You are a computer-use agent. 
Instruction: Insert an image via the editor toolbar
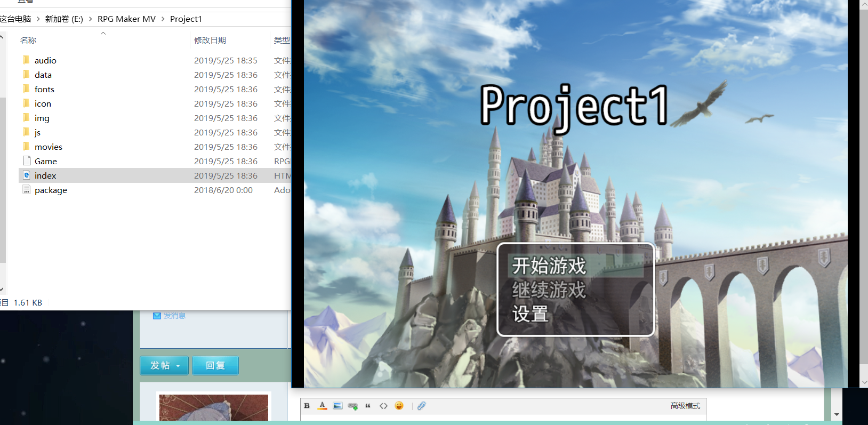(x=337, y=406)
